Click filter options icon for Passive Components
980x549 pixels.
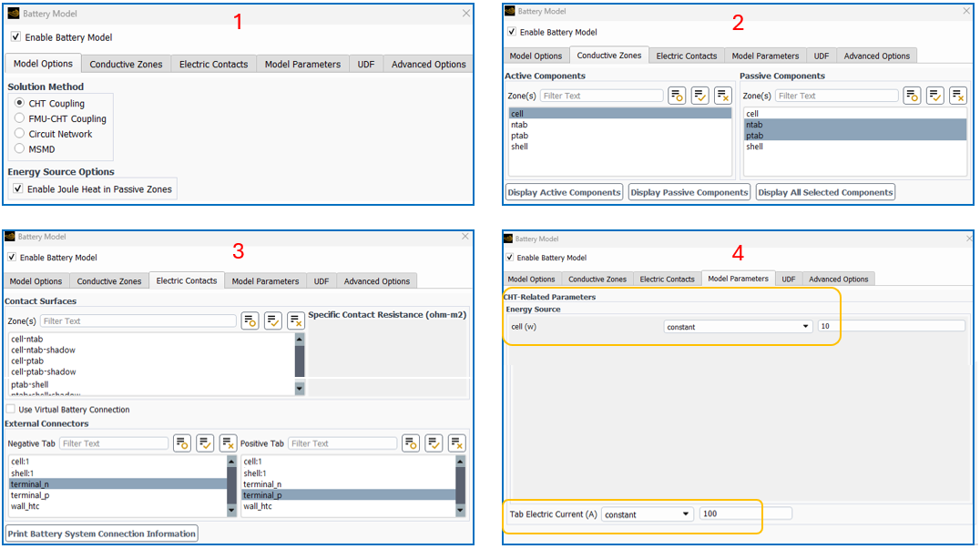coord(912,96)
